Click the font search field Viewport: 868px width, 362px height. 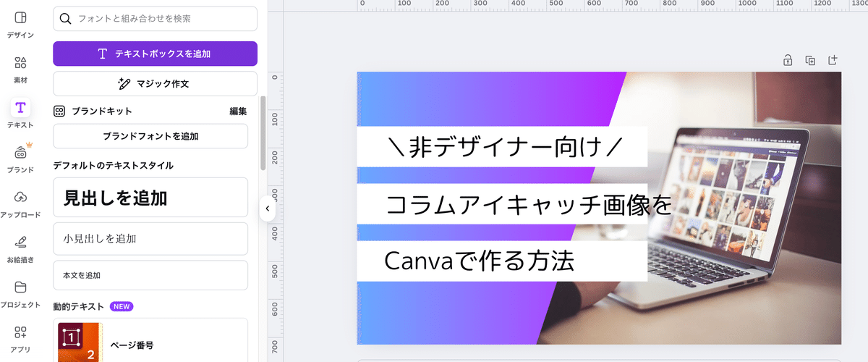(x=155, y=19)
